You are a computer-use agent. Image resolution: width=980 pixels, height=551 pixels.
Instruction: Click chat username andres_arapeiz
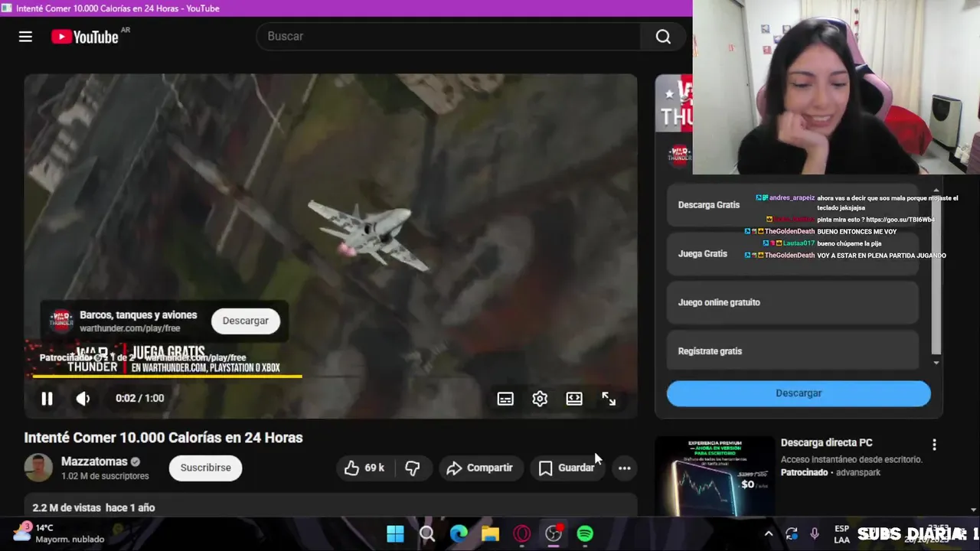pyautogui.click(x=792, y=197)
